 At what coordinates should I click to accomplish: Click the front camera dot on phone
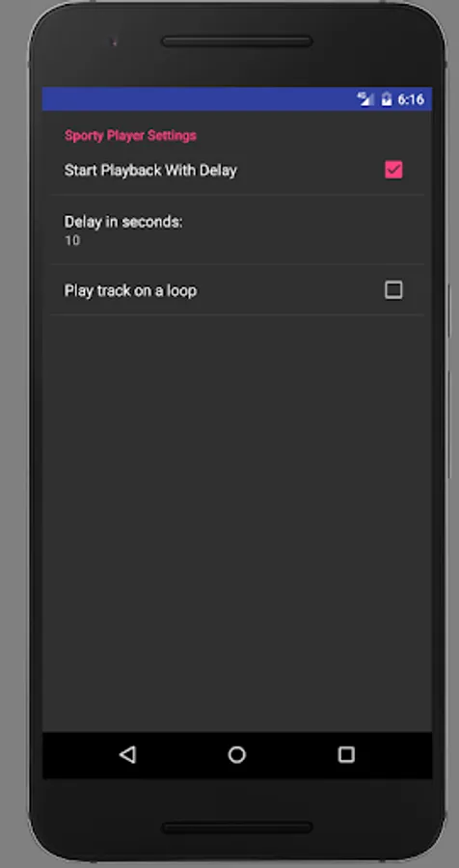(115, 41)
